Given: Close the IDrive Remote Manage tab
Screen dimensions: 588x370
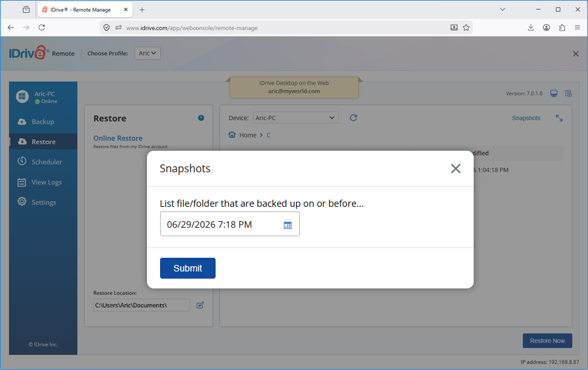Looking at the screenshot, I should [126, 10].
